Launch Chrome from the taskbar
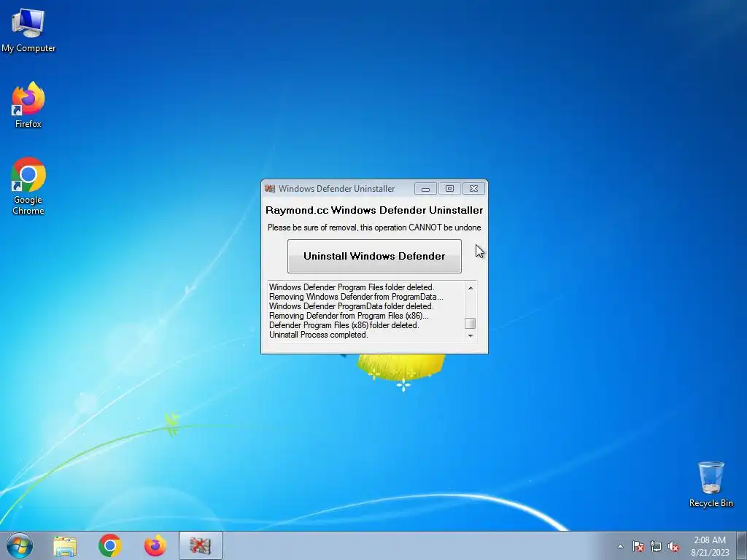The height and width of the screenshot is (560, 747). coord(110,545)
